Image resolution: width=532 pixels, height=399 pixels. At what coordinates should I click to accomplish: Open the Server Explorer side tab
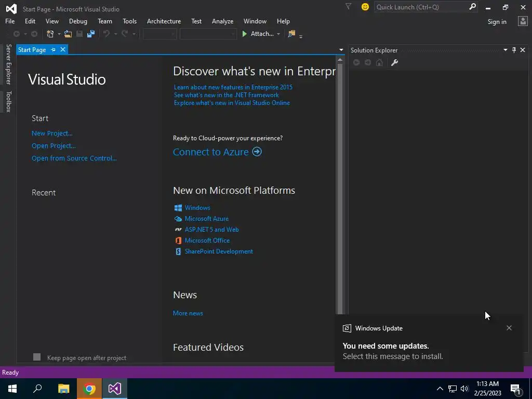point(8,64)
